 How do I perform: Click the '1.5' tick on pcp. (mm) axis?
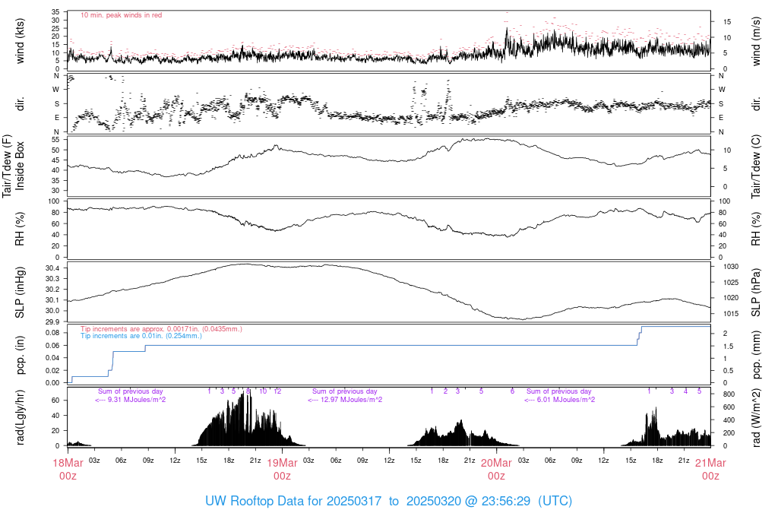pyautogui.click(x=728, y=347)
